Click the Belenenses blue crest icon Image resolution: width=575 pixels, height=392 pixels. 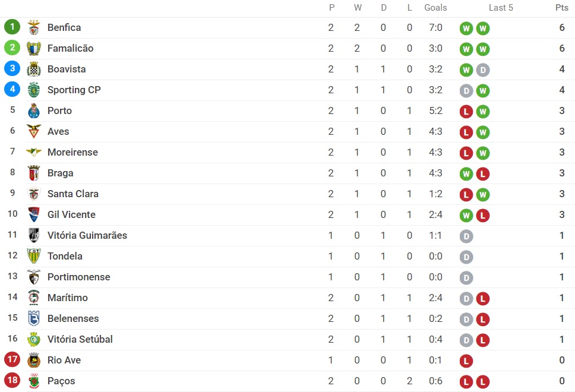(x=34, y=319)
